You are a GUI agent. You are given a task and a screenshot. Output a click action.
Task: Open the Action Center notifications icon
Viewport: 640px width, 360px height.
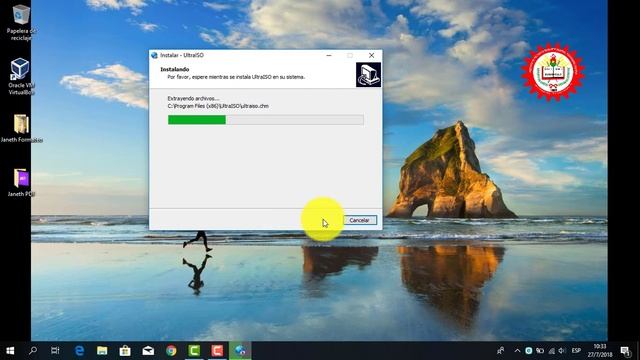click(625, 351)
